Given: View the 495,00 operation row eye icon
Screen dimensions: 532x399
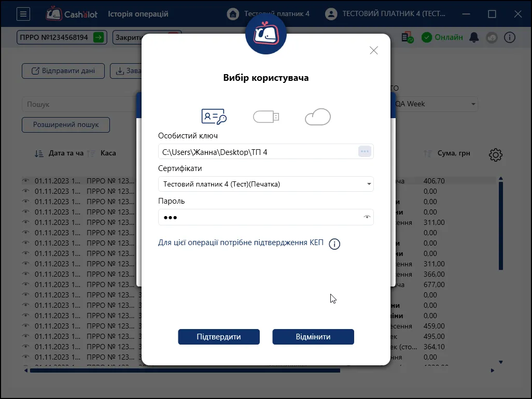Looking at the screenshot, I should pos(25,336).
